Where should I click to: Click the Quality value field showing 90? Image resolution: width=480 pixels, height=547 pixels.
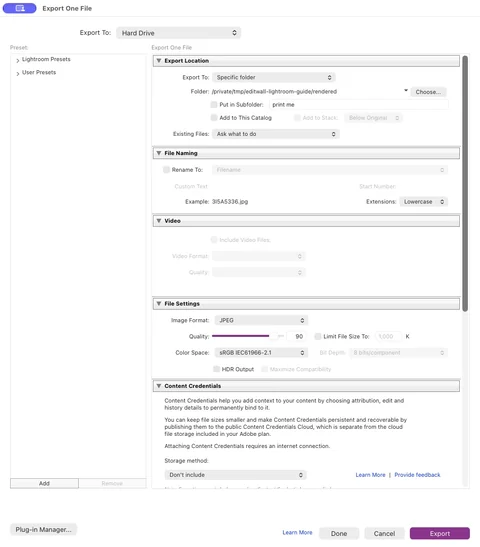click(x=297, y=336)
